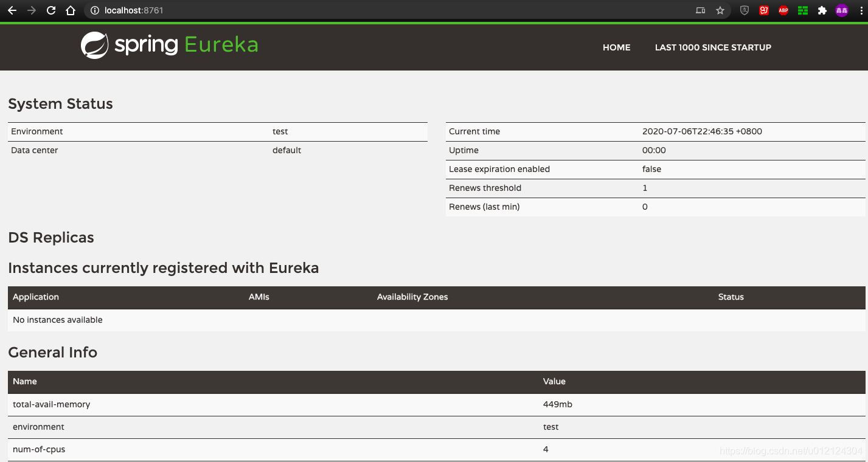Select the Lease expiration enabled label
The image size is (868, 462).
[x=499, y=169]
